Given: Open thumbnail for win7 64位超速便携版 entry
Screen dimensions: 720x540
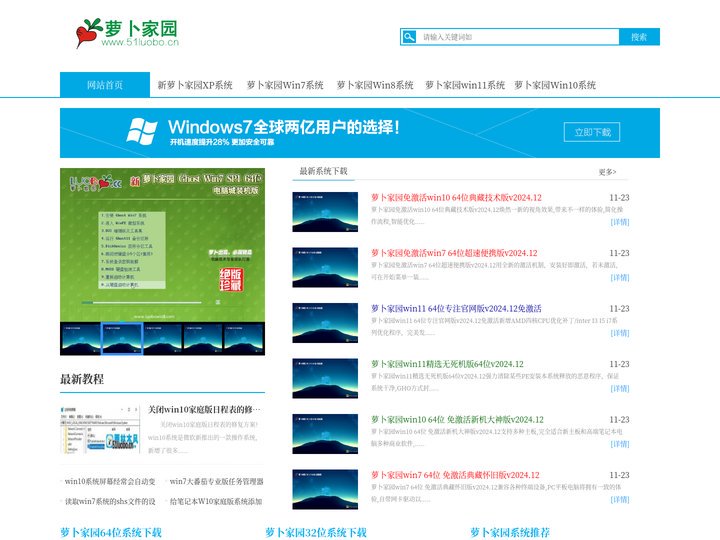Looking at the screenshot, I should pos(325,267).
